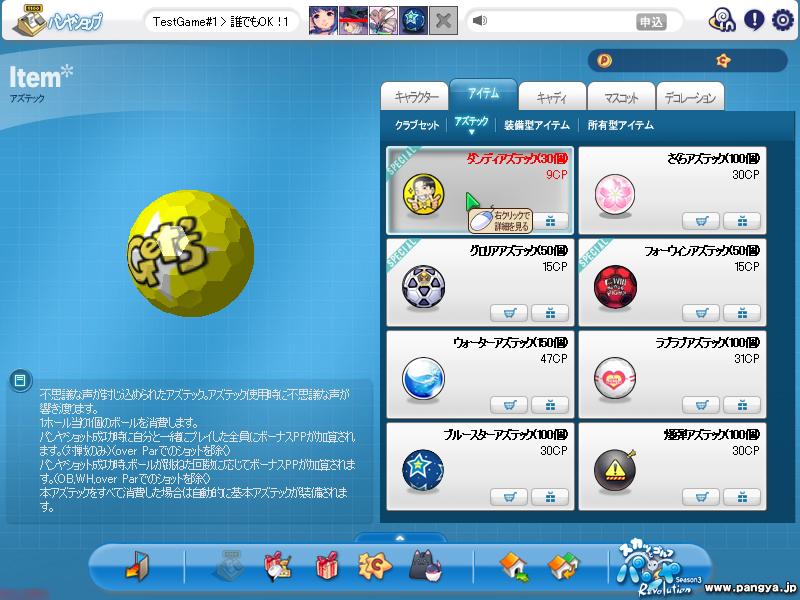Select the 爆弾アズテック bomb ball thumbnail
The width and height of the screenshot is (800, 600).
[x=615, y=470]
